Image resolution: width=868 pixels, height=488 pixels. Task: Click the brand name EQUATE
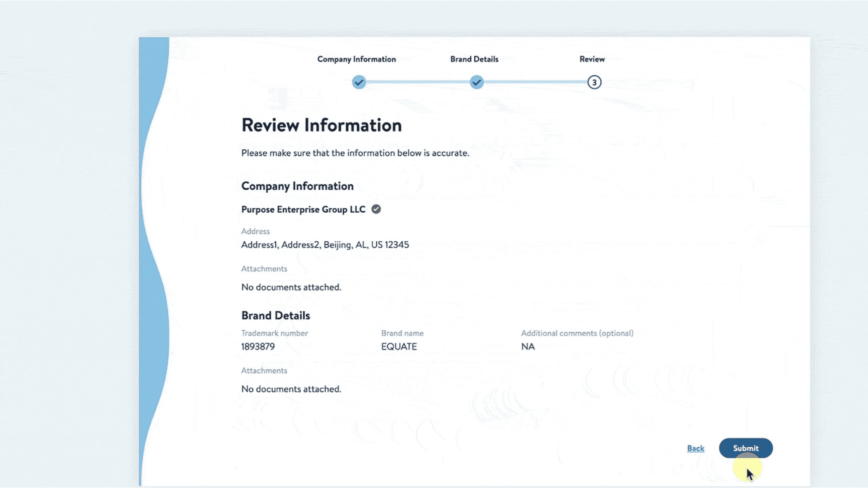tap(399, 347)
